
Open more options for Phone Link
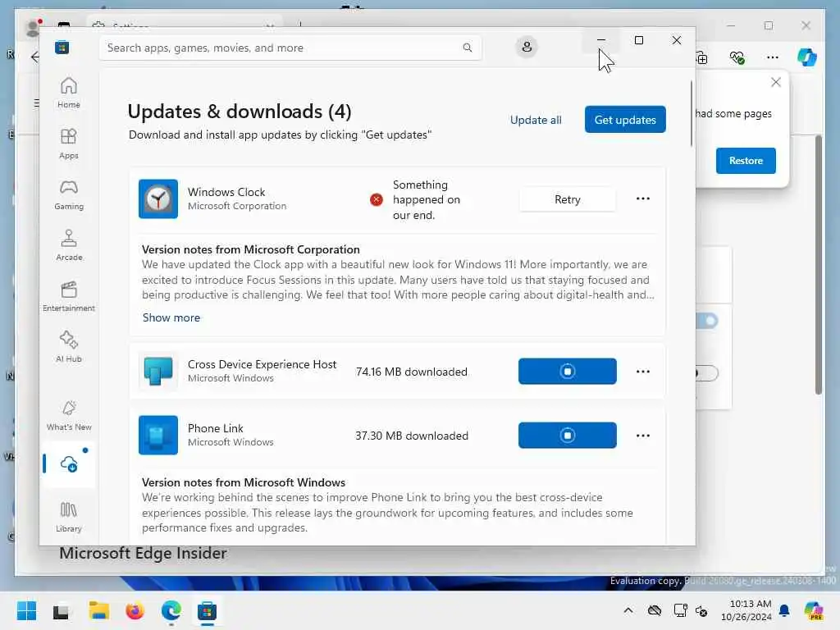643,436
